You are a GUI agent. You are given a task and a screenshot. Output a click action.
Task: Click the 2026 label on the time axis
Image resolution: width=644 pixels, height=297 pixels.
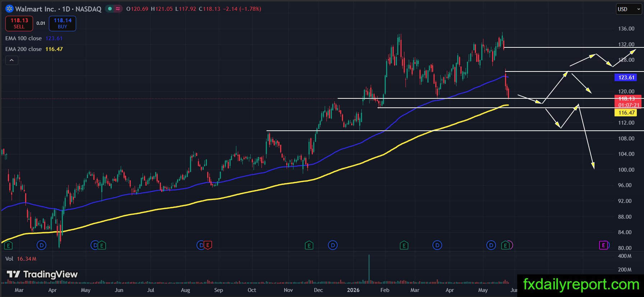pyautogui.click(x=353, y=290)
